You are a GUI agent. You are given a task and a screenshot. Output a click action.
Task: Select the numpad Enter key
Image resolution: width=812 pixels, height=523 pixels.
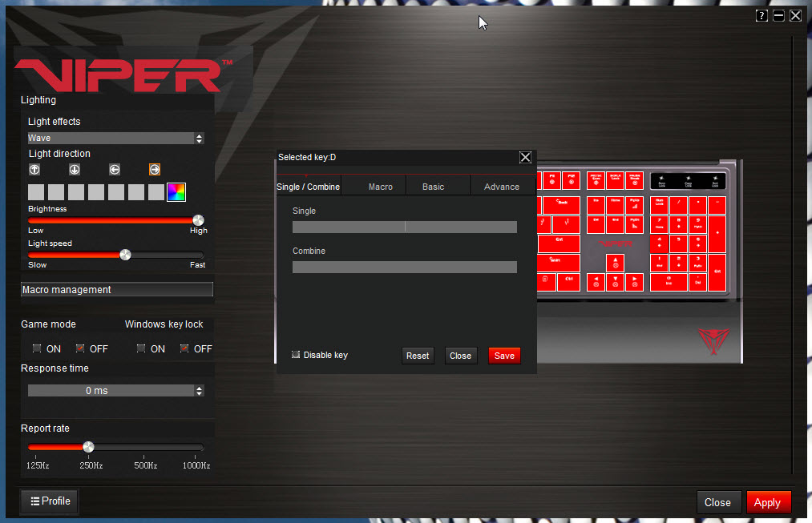[717, 272]
